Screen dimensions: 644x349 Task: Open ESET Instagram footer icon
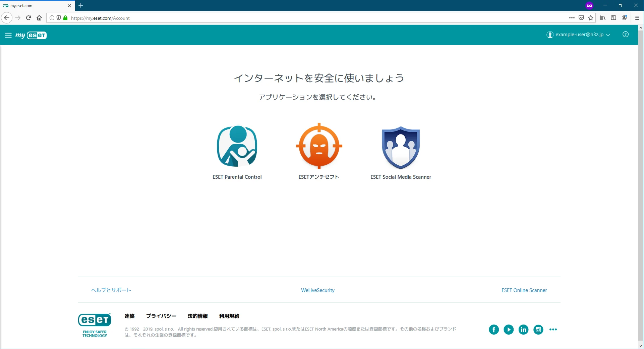point(538,330)
